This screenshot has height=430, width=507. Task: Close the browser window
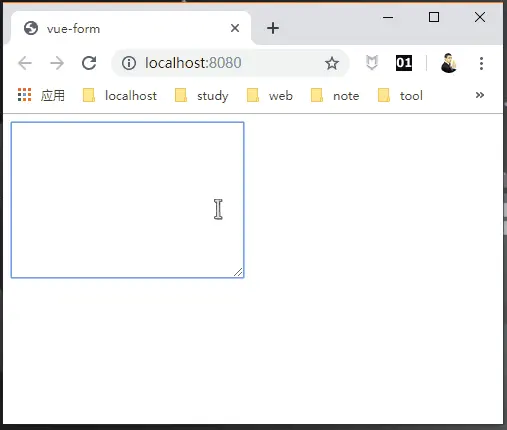click(x=480, y=17)
